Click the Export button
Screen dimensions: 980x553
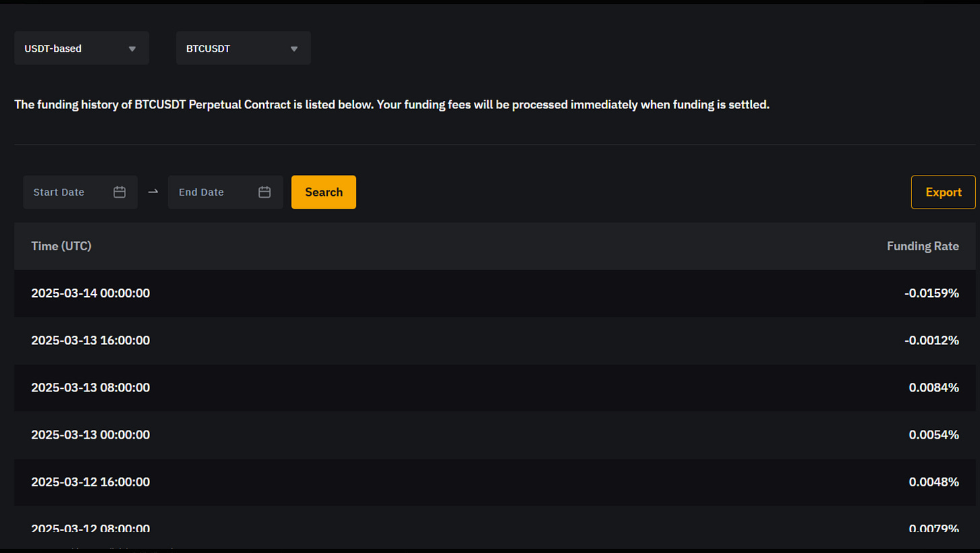942,192
